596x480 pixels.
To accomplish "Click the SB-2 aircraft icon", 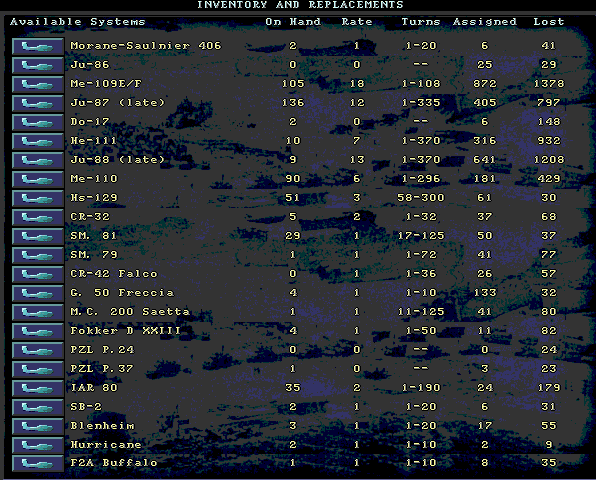I will 38,407.
